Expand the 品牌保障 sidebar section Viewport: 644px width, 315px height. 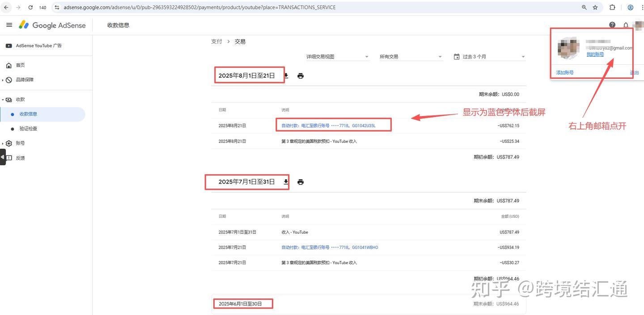(3, 80)
